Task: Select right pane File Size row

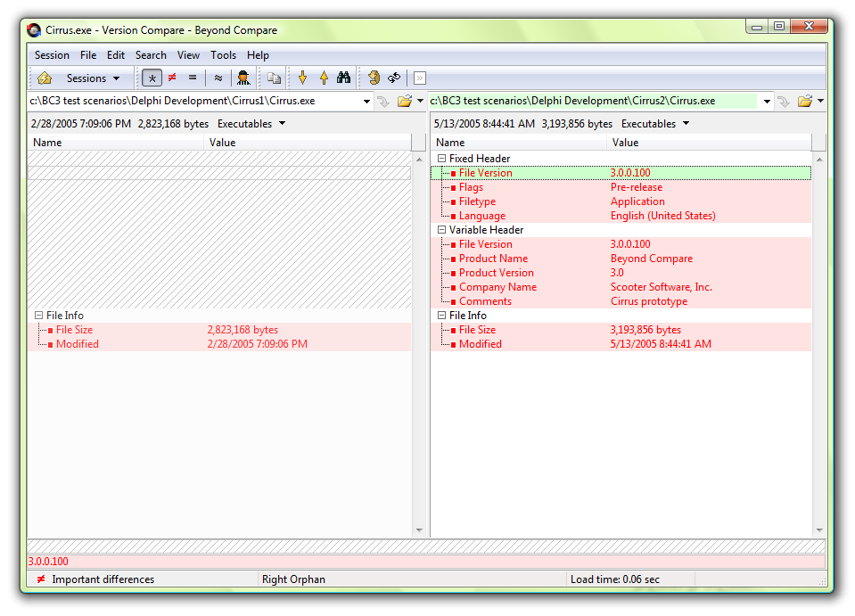Action: 621,330
